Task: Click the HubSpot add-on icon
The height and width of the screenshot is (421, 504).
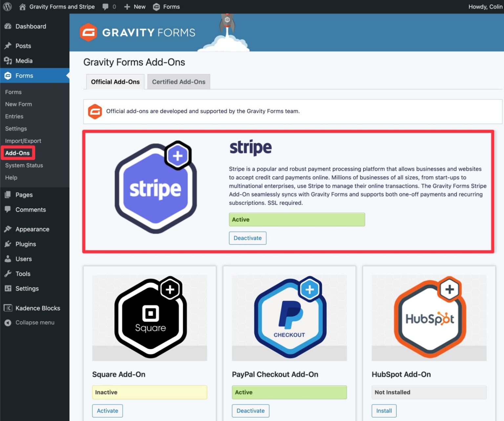Action: (x=429, y=316)
